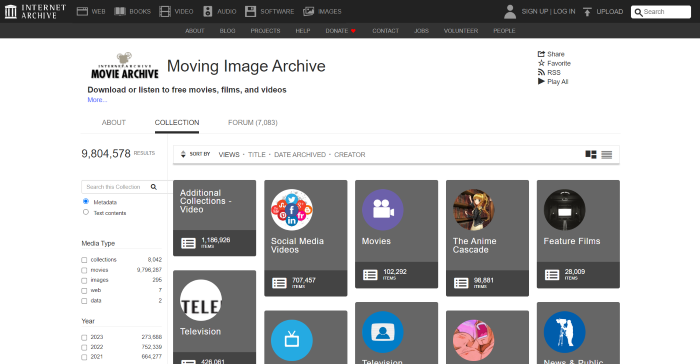Click the collection search magnifier icon
Viewport: 700px width, 364px height.
click(x=154, y=187)
